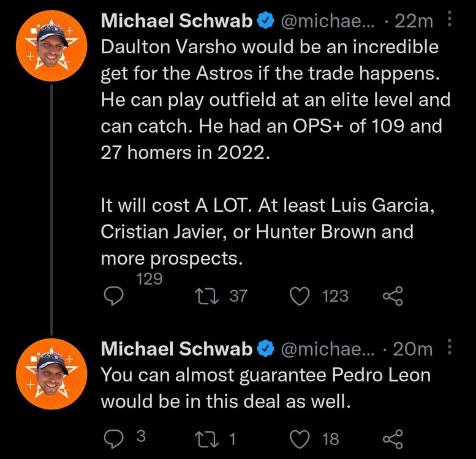Image resolution: width=476 pixels, height=459 pixels.
Task: Retweet the Pedro Leon tweet
Action: (202, 438)
